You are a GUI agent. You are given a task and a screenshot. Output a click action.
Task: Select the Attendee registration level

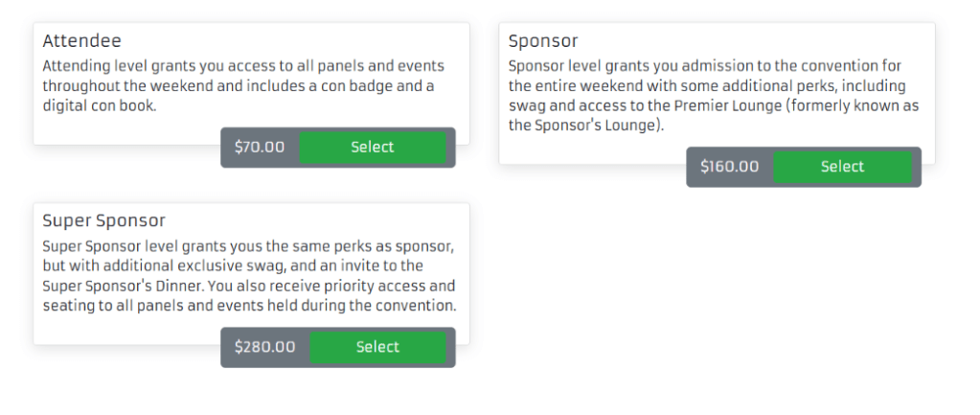pyautogui.click(x=373, y=148)
